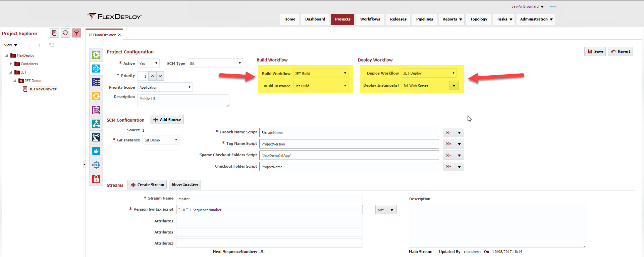Increase the Priority value
The image size is (644, 257).
[x=153, y=76]
